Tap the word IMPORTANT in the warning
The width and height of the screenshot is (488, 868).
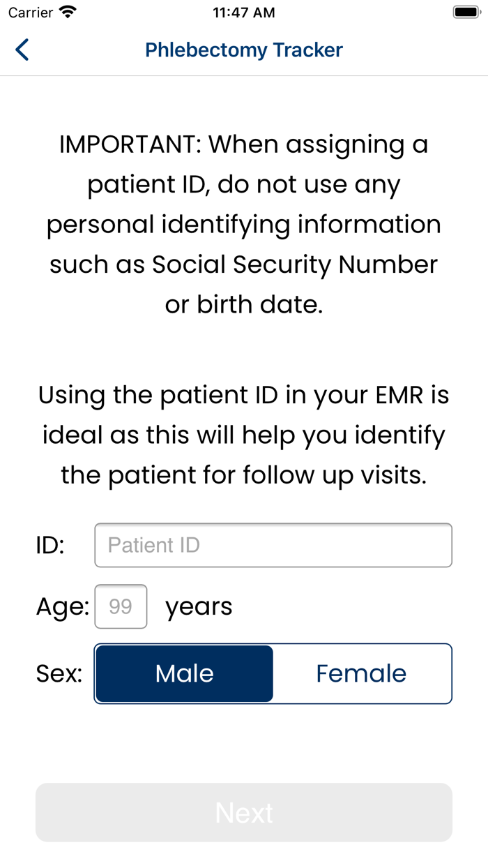click(x=130, y=144)
